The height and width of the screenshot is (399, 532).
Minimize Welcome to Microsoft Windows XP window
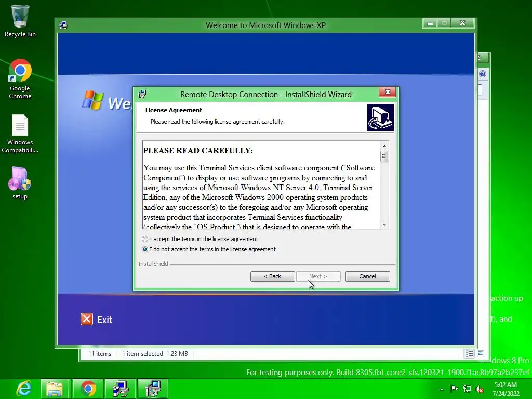click(430, 23)
